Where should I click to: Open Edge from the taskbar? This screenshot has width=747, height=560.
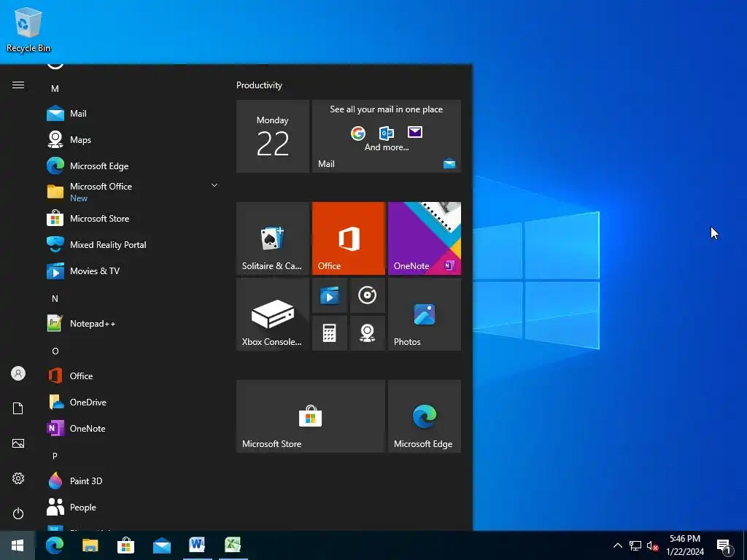[x=55, y=545]
